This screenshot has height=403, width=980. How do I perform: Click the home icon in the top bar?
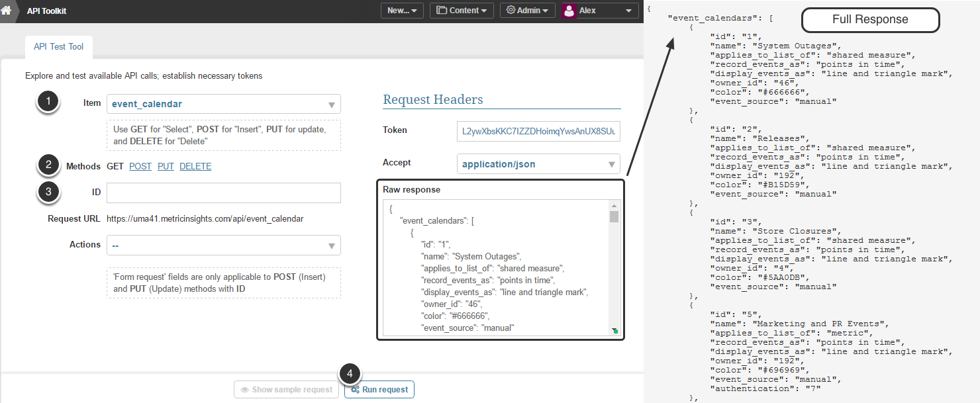pos(6,11)
